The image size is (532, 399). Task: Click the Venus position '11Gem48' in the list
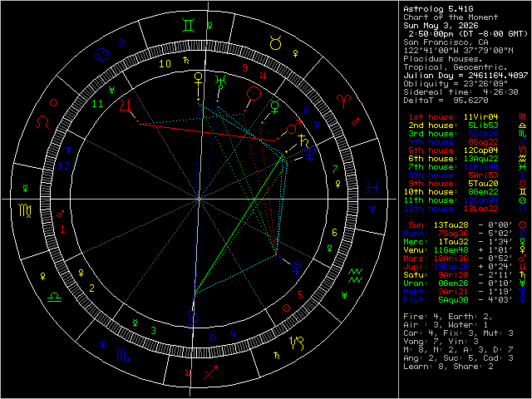pyautogui.click(x=451, y=250)
